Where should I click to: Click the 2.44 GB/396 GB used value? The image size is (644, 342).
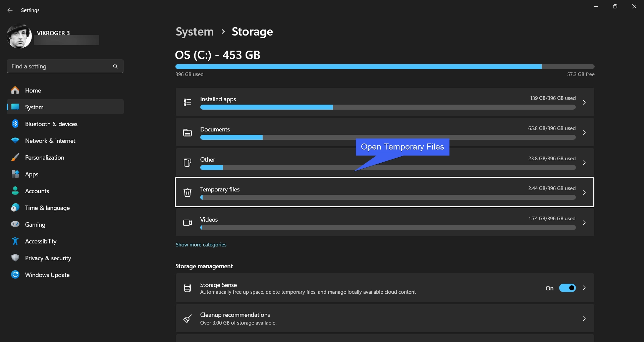[552, 188]
